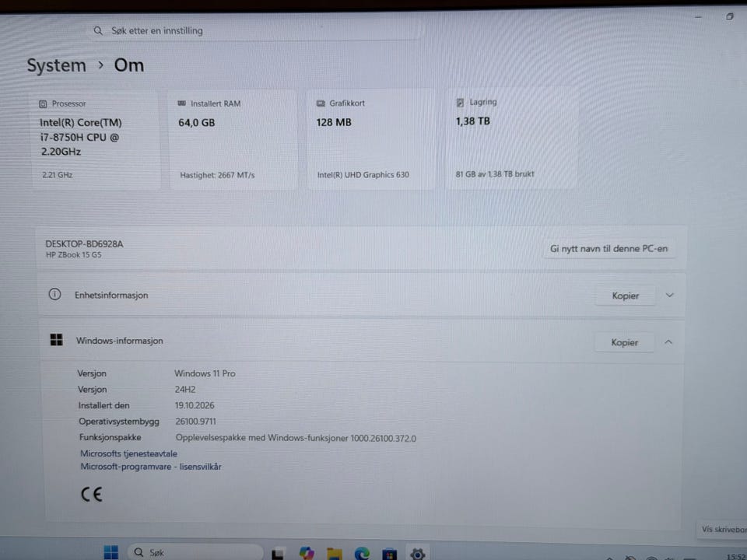Click the Intel(R) UHD Graphics 630 text
Image resolution: width=747 pixels, height=560 pixels.
[x=363, y=175]
